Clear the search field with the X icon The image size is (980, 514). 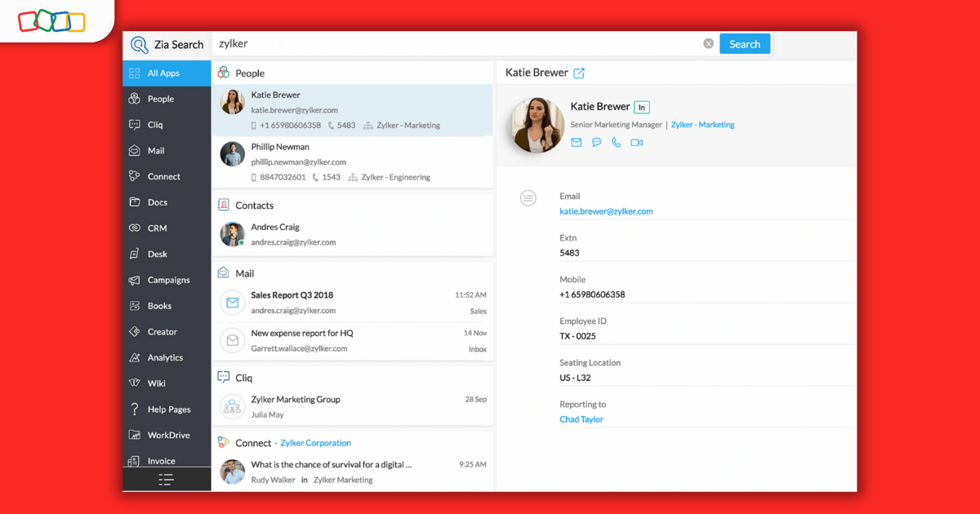pyautogui.click(x=708, y=44)
